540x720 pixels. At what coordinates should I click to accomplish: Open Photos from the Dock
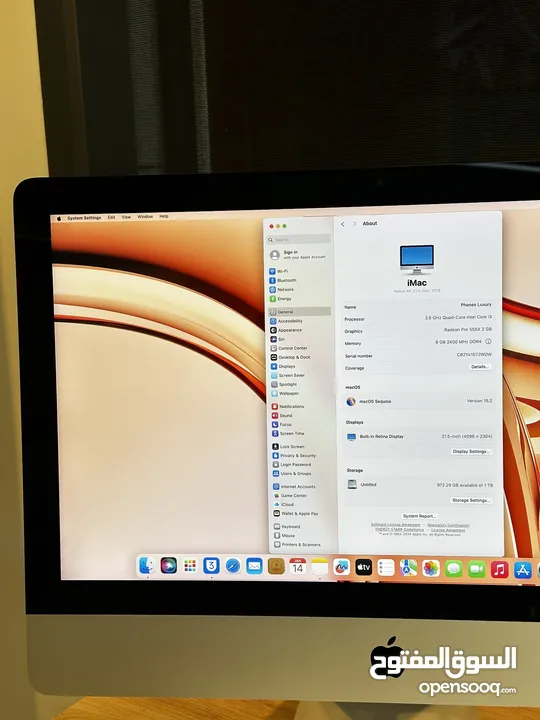pos(431,568)
